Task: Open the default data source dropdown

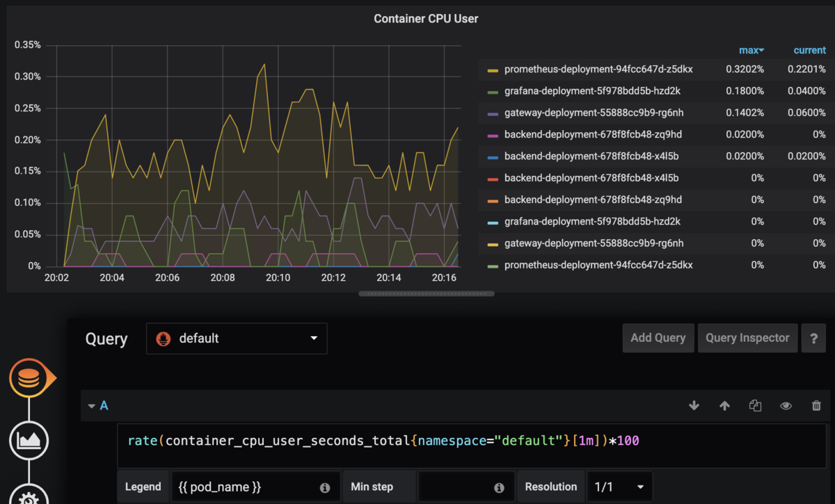Action: 237,339
